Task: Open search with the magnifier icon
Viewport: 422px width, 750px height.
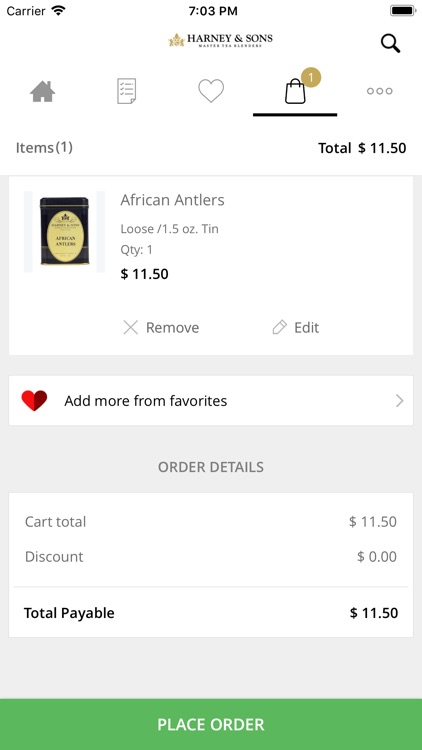Action: tap(390, 44)
